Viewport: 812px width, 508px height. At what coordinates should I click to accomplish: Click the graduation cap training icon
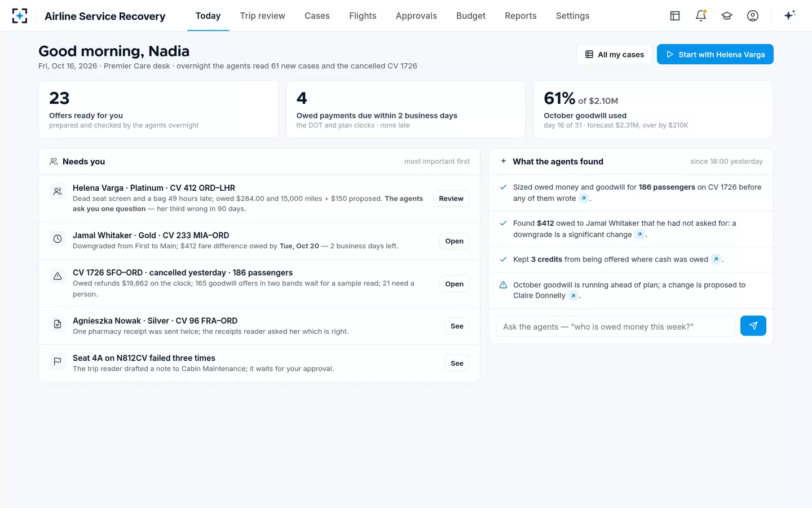coord(727,16)
